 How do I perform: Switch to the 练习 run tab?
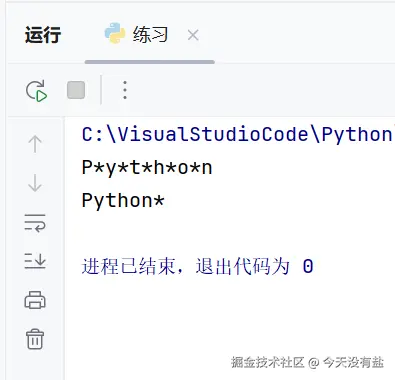pos(150,35)
